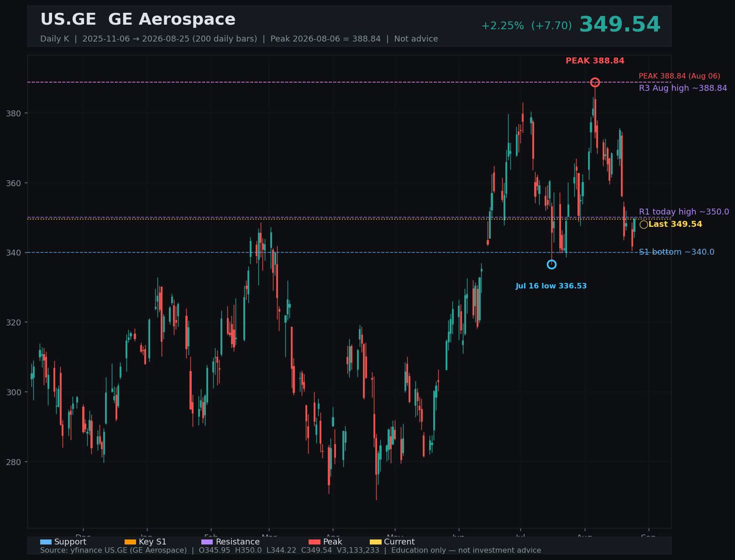735x560 pixels.
Task: Click the 'Daily K' subtitle line
Action: click(239, 39)
